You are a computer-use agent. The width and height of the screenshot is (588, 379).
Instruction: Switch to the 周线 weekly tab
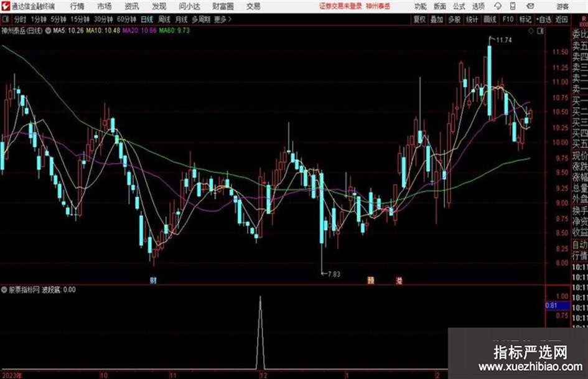coord(164,19)
